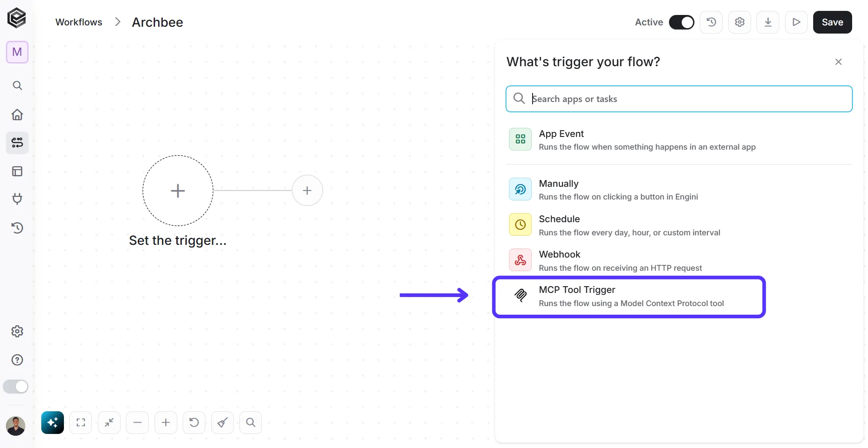This screenshot has height=448, width=868.
Task: Select the App Event trigger
Action: pyautogui.click(x=679, y=140)
